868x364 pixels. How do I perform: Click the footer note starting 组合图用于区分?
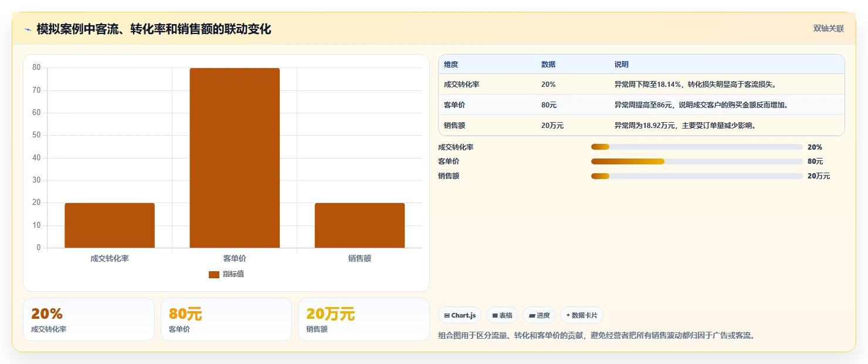[x=596, y=335]
